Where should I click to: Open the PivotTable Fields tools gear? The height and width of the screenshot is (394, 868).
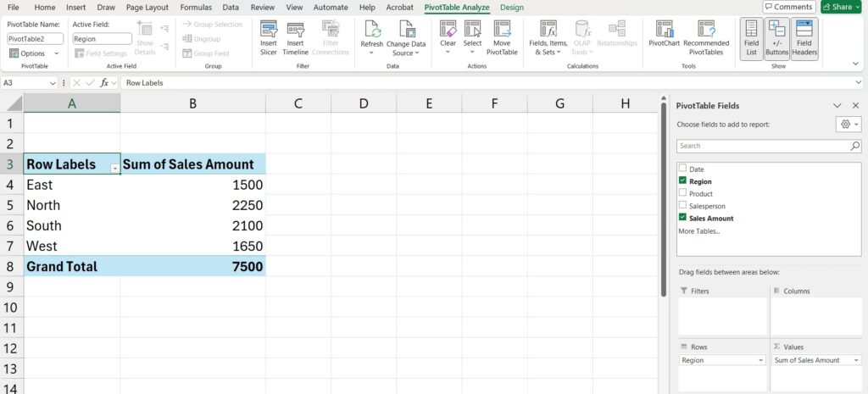(848, 125)
